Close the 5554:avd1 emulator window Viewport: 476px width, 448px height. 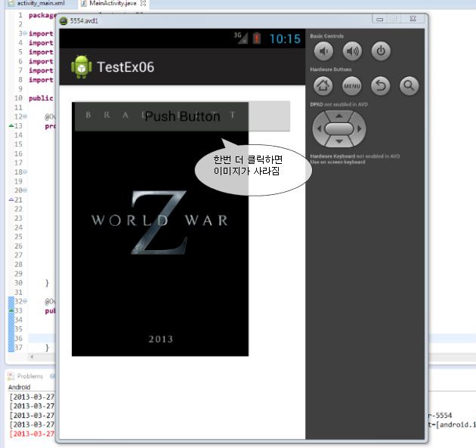(x=413, y=19)
